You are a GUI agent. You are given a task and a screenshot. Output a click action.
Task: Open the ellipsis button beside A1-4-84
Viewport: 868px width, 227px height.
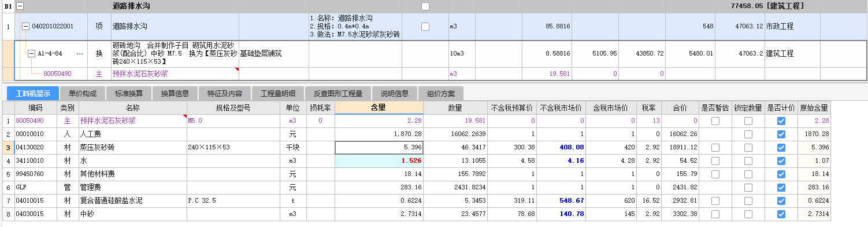pos(80,53)
